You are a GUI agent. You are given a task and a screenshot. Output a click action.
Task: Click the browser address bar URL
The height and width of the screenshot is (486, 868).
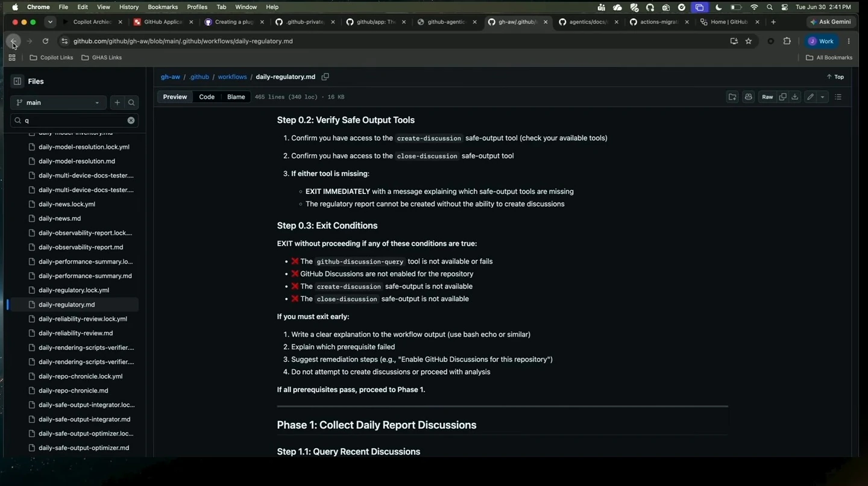[x=183, y=41]
